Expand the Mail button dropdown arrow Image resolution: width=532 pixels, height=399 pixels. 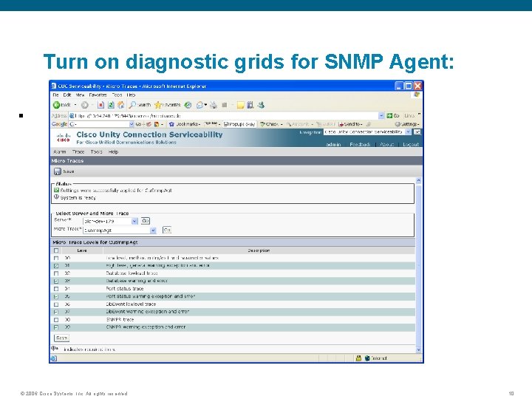205,105
